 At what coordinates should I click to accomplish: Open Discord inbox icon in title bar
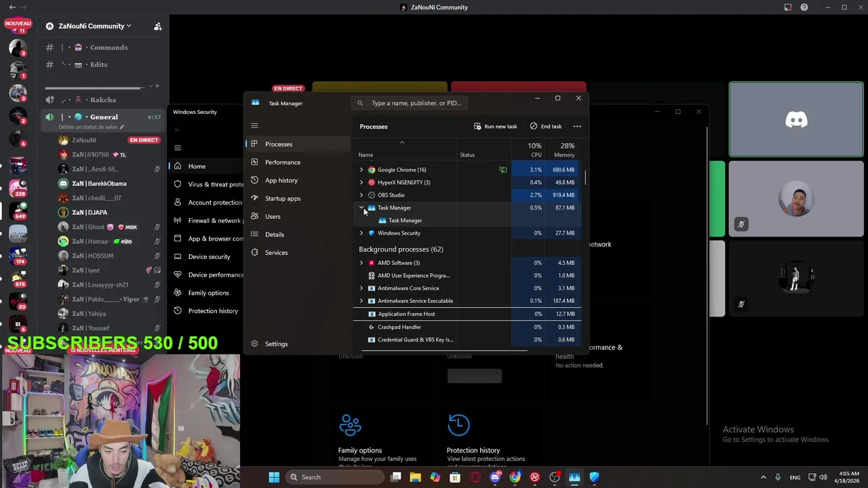788,7
